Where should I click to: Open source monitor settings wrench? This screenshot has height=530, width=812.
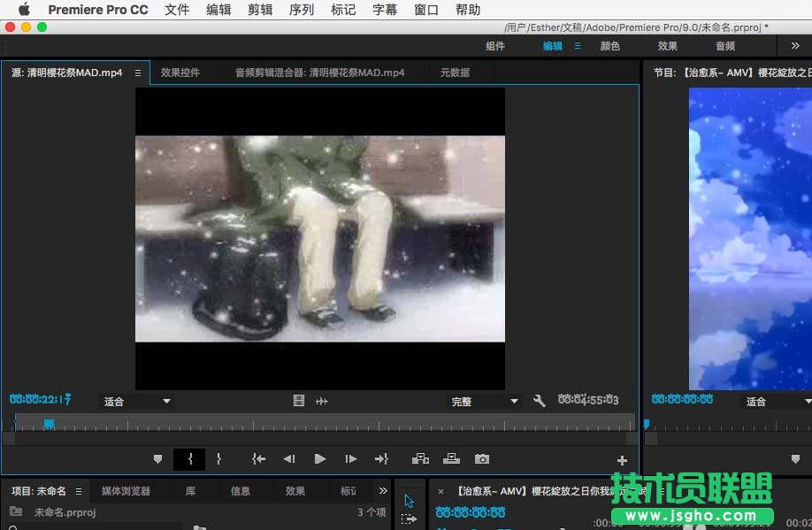(539, 401)
